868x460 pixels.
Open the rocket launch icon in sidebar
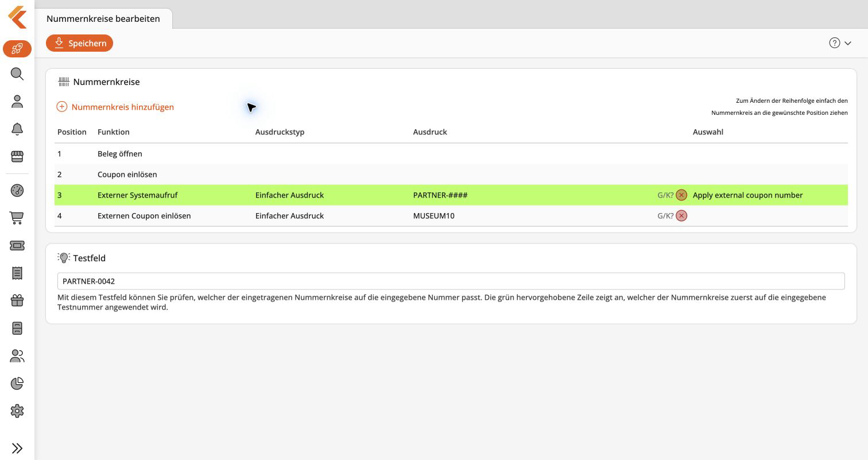[17, 48]
